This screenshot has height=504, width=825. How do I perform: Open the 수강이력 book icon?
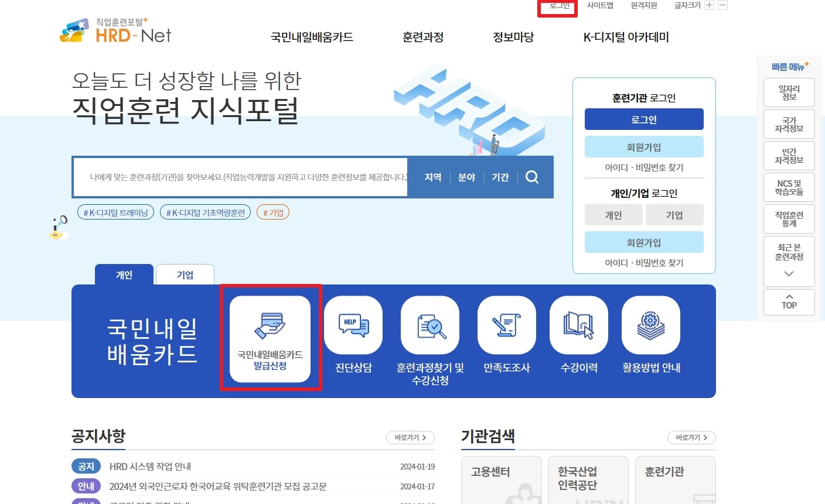[578, 325]
